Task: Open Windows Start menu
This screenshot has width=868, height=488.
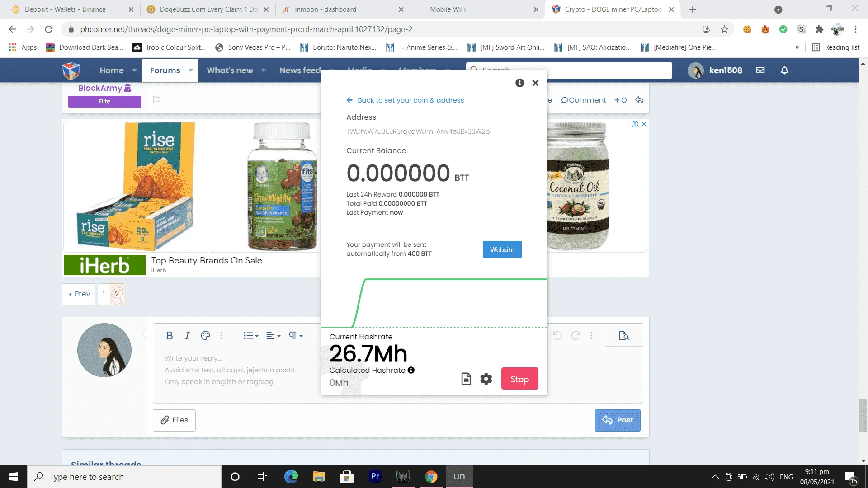Action: click(14, 477)
